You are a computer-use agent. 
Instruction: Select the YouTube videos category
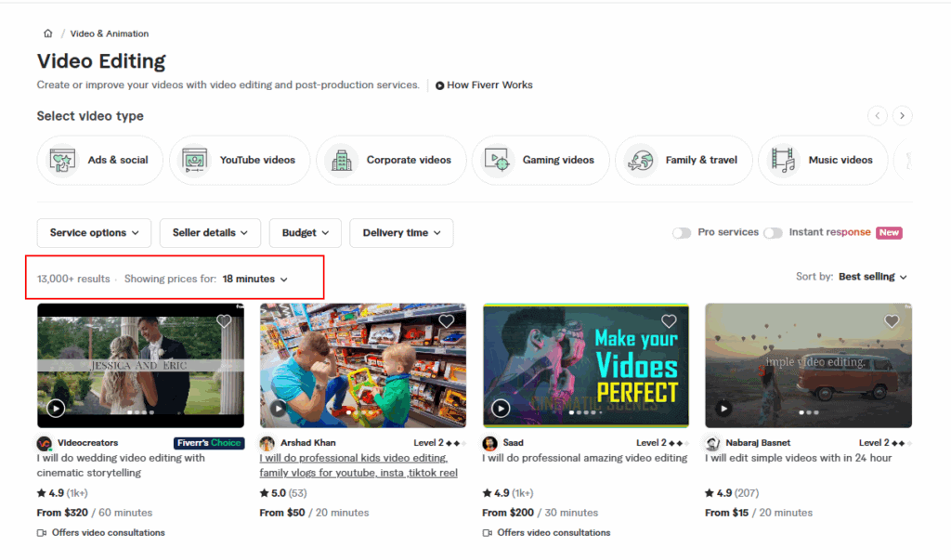(x=239, y=160)
